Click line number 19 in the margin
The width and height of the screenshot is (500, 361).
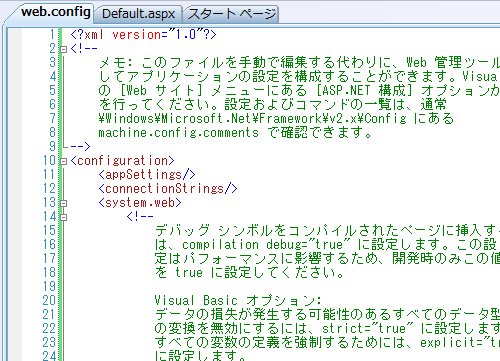[49, 286]
